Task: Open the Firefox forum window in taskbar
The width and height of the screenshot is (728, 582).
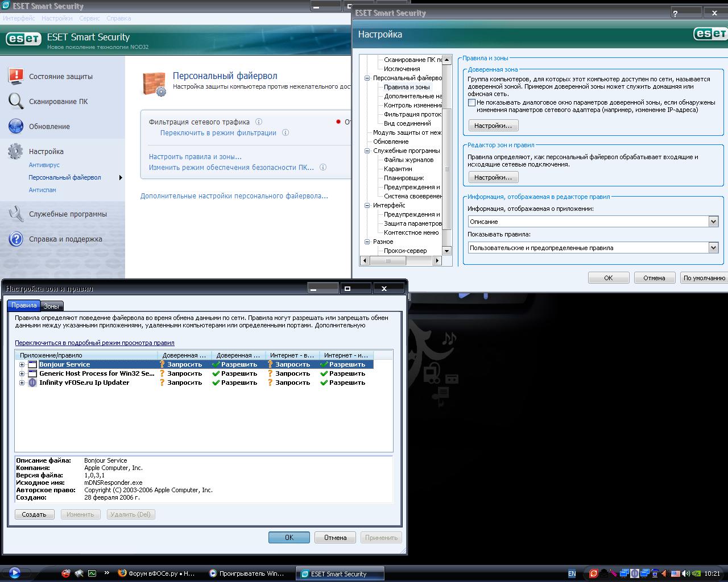Action: pyautogui.click(x=156, y=573)
